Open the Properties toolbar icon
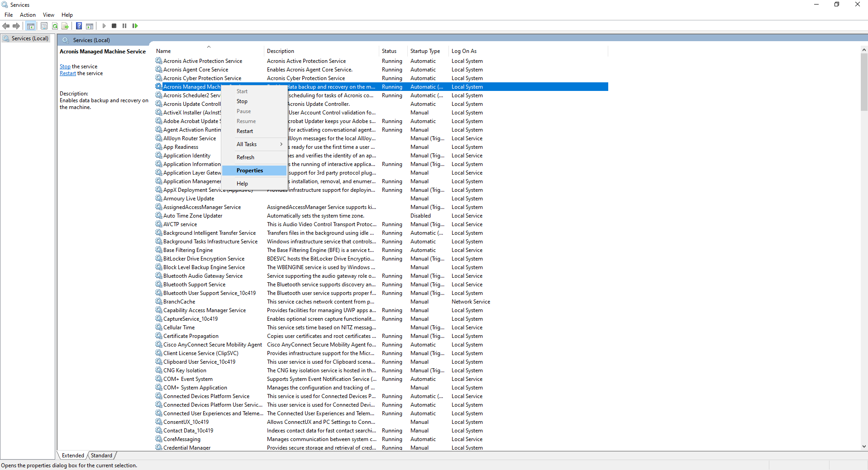868x470 pixels. coord(44,26)
